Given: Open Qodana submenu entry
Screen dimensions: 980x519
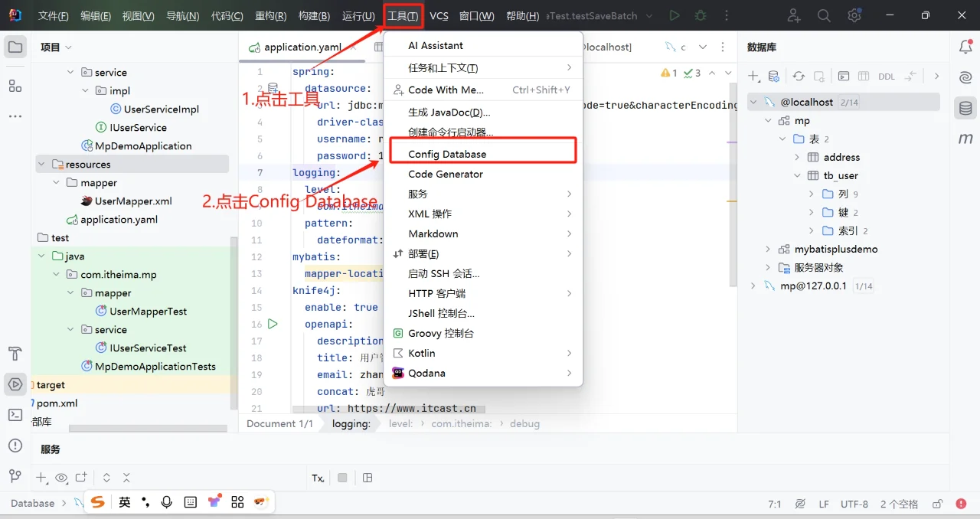Looking at the screenshot, I should click(483, 373).
